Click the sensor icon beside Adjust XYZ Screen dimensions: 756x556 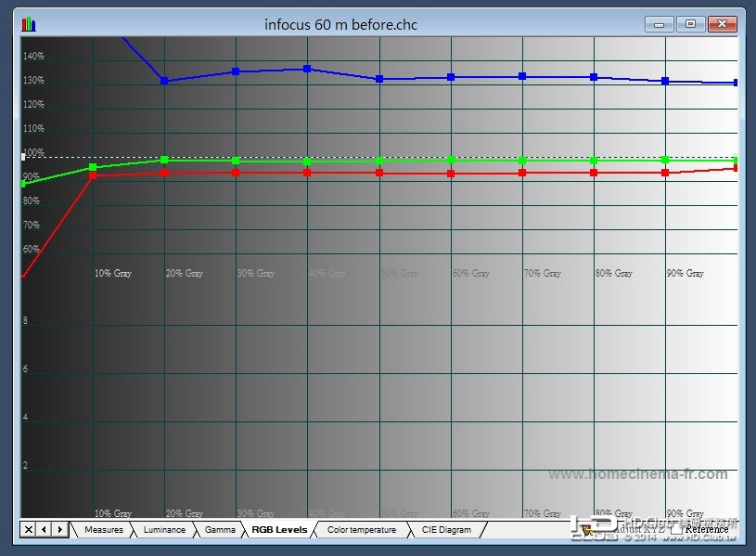(587, 530)
